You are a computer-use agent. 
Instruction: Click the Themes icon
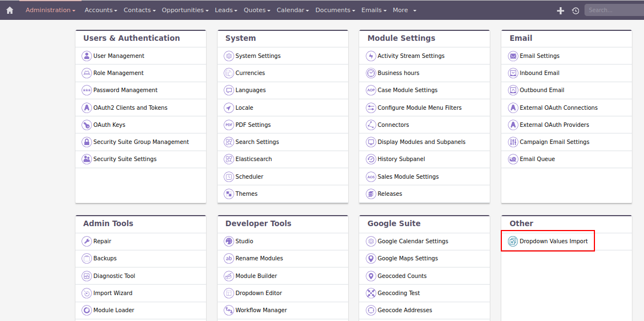click(229, 194)
